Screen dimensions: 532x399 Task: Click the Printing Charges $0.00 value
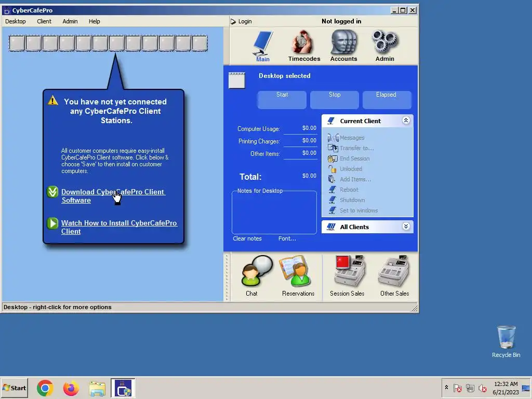(x=309, y=140)
